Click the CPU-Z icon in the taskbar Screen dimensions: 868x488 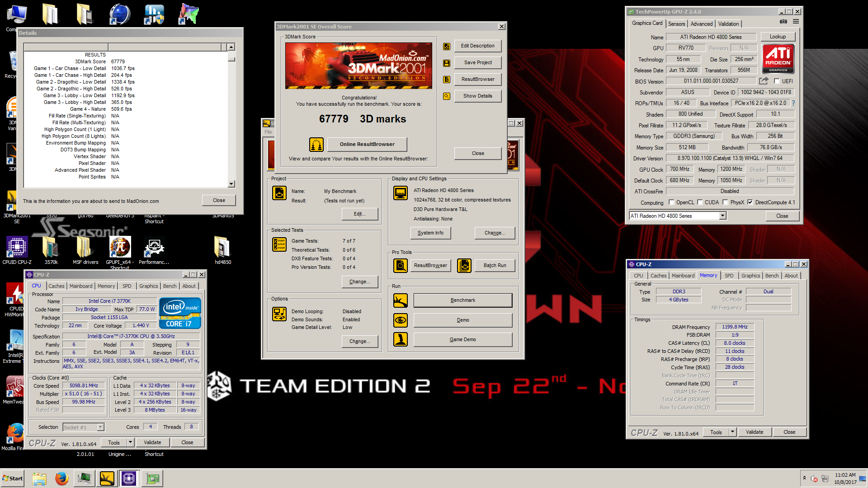(129, 479)
